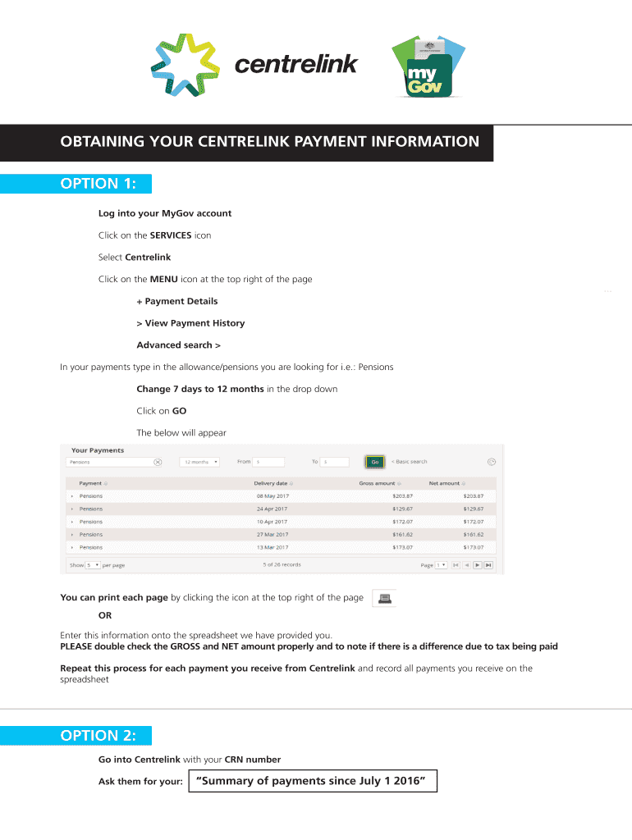Sort by the Delivery date column
The width and height of the screenshot is (632, 840).
tap(273, 483)
